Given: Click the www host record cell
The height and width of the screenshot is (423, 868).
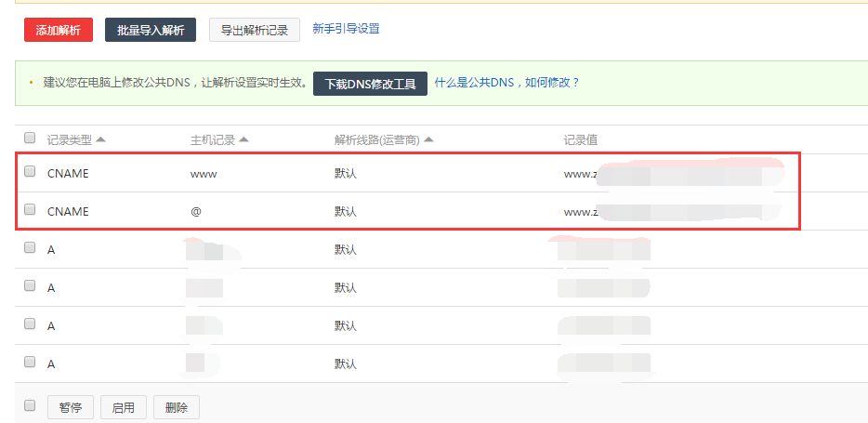Looking at the screenshot, I should (x=204, y=173).
